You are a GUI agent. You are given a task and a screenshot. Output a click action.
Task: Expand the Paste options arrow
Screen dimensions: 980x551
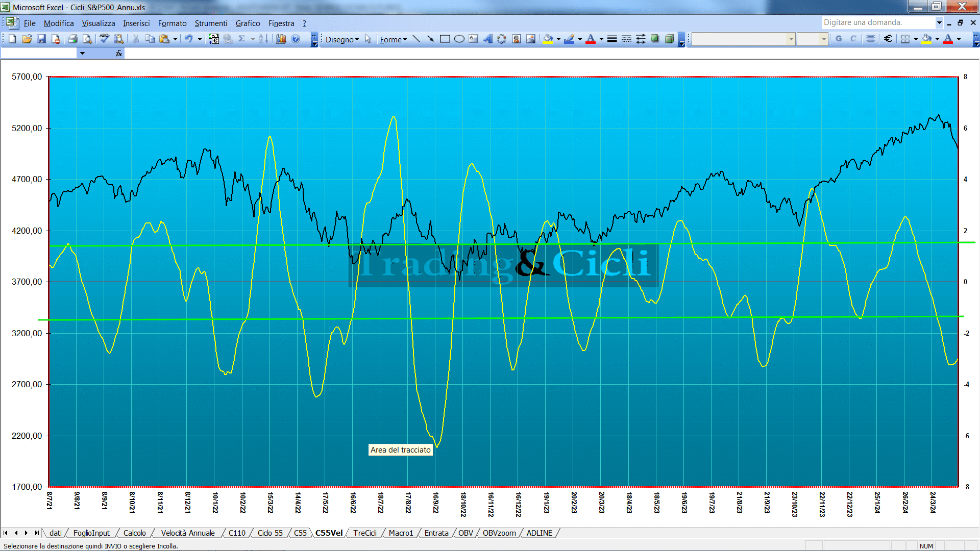pos(175,39)
